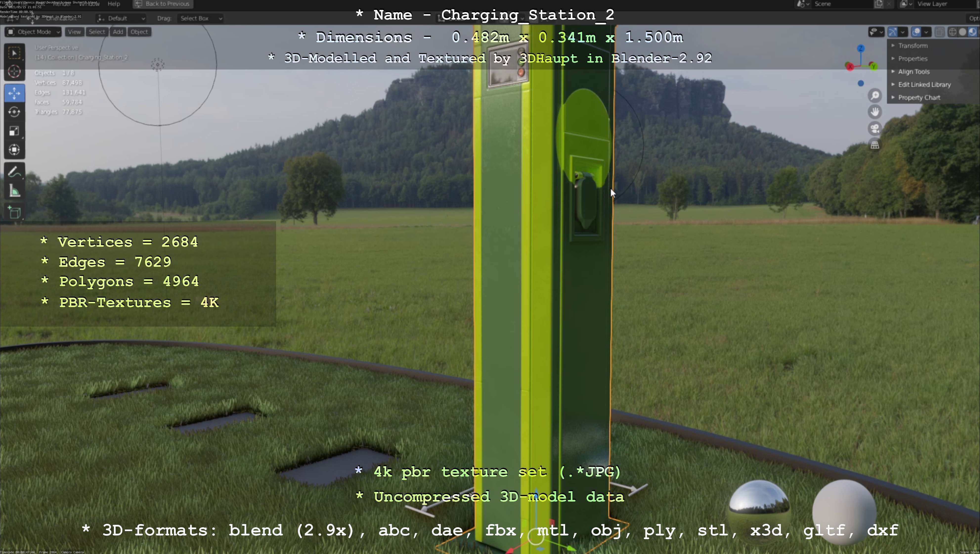
Task: Open the Add menu
Action: click(118, 32)
